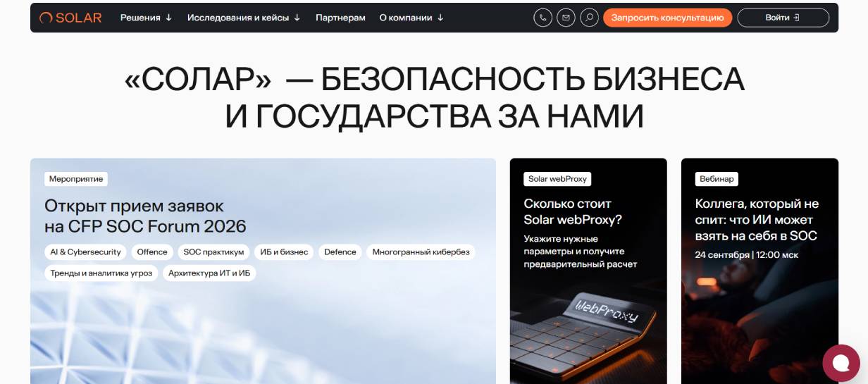Viewport: 868px width, 384px height.
Task: Open the search magnifier icon
Action: [589, 18]
